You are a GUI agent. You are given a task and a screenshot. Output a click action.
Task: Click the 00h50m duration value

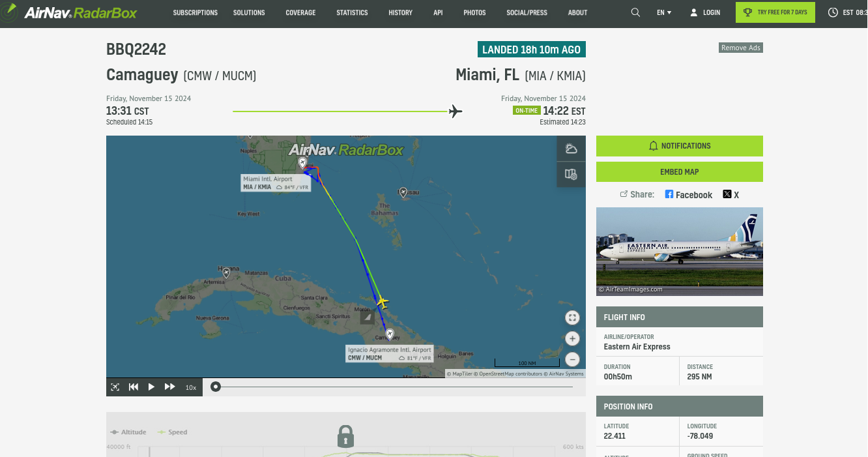(x=618, y=377)
